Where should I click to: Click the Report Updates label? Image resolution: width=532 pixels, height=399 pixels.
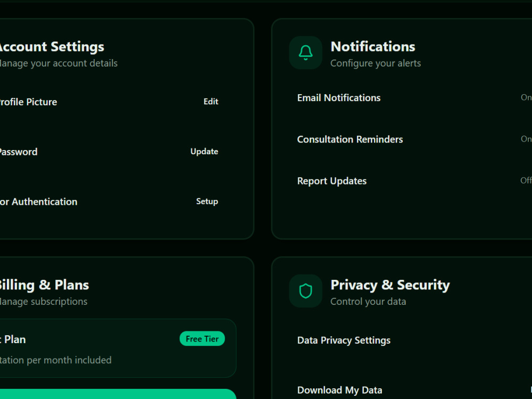click(332, 181)
